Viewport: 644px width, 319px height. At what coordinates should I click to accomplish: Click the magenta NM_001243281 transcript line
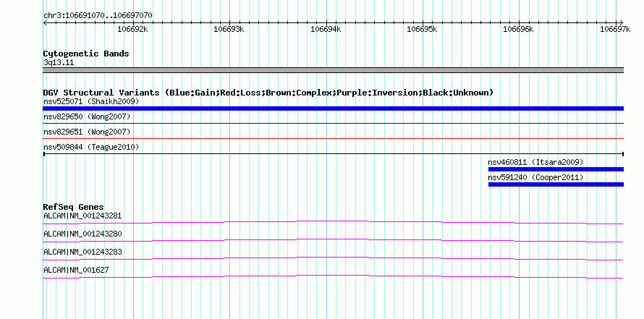[x=333, y=223]
